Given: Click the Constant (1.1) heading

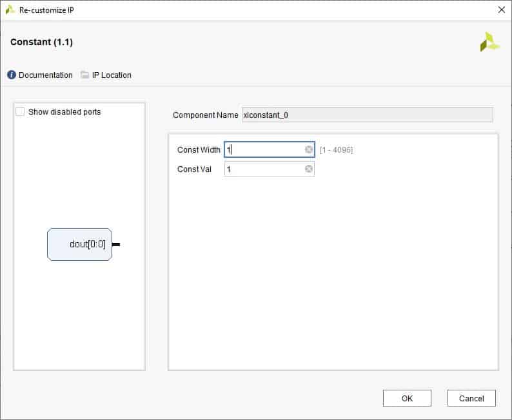Looking at the screenshot, I should (42, 43).
